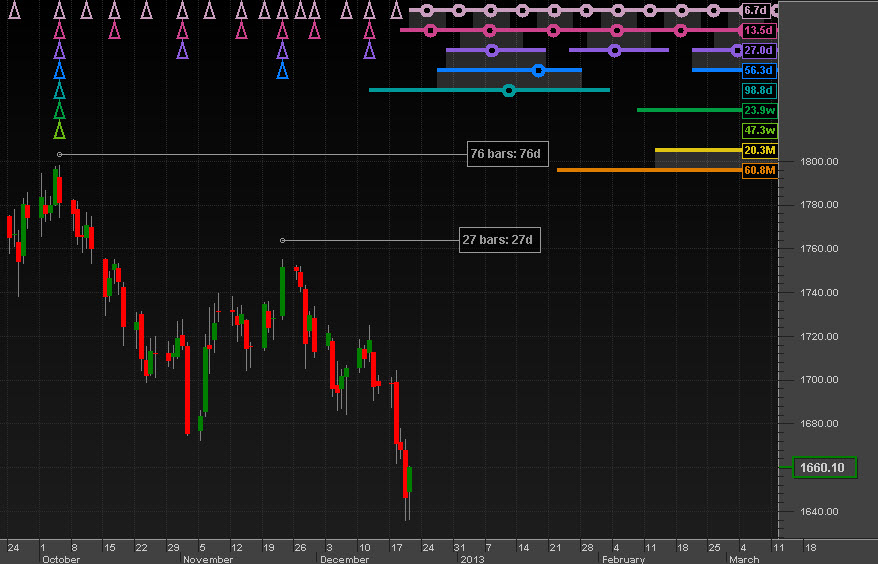Screen dimensions: 878x564
Task: Click the yellow 20.3M cycle label
Action: 757,150
